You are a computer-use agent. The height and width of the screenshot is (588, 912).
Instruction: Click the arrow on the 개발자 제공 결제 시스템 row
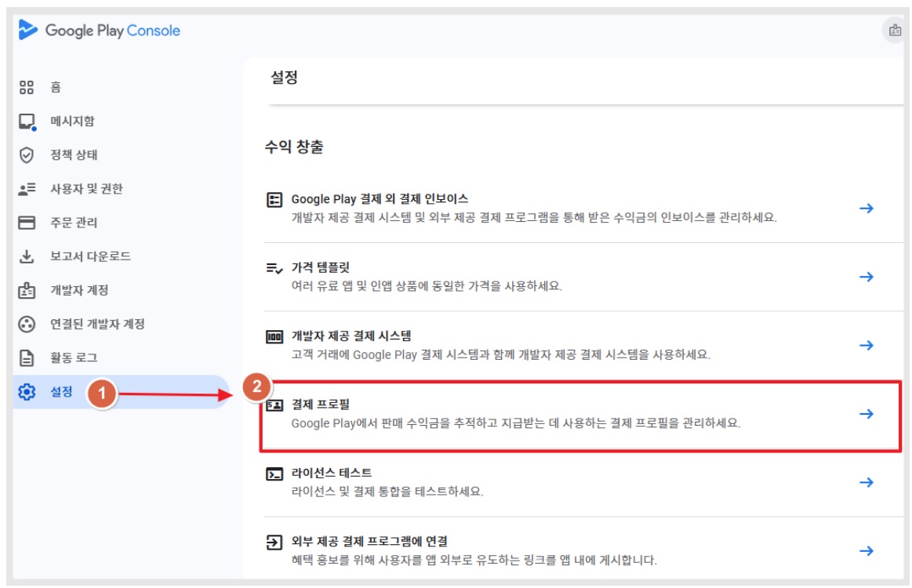coord(866,346)
